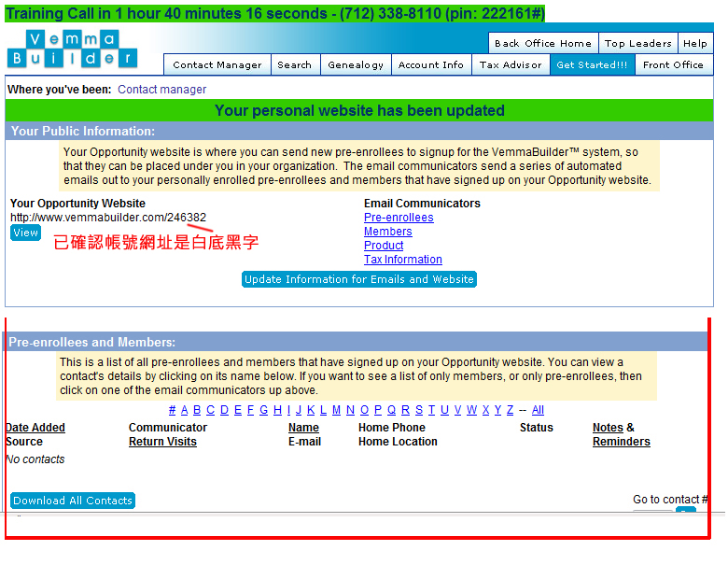Sort contacts by Date Added
The image size is (728, 579).
click(x=35, y=428)
